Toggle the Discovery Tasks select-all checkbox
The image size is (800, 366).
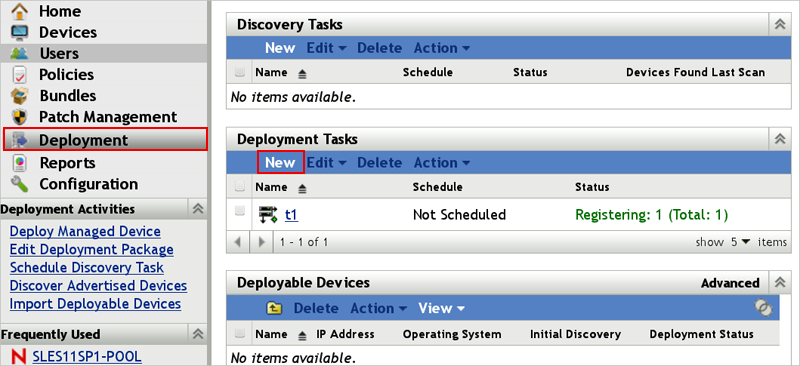tap(240, 72)
